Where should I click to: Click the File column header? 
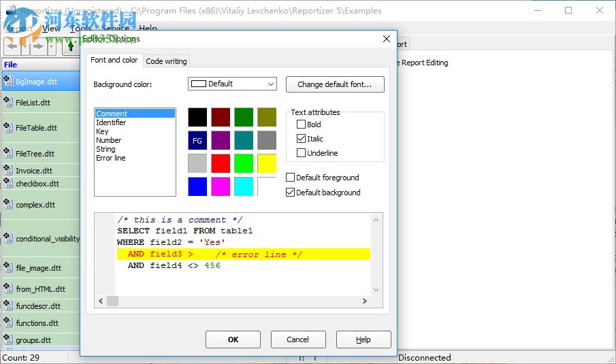pyautogui.click(x=41, y=65)
